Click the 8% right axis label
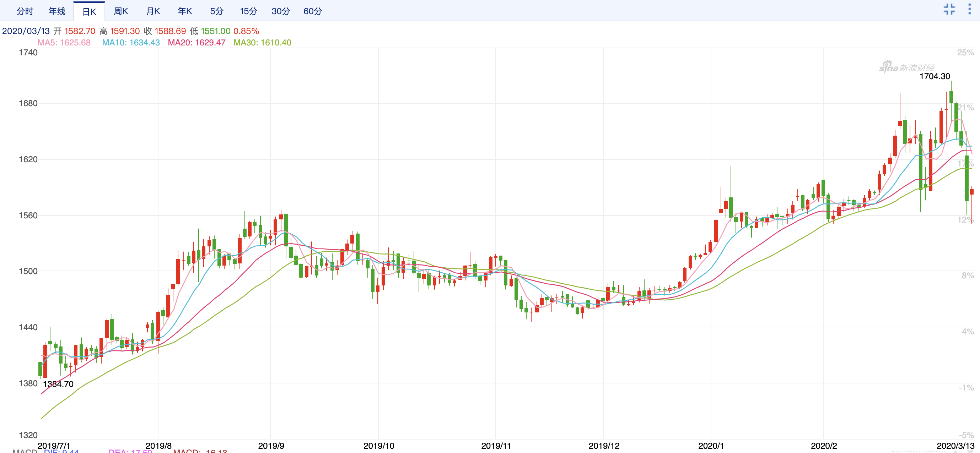This screenshot has width=980, height=453. point(968,275)
